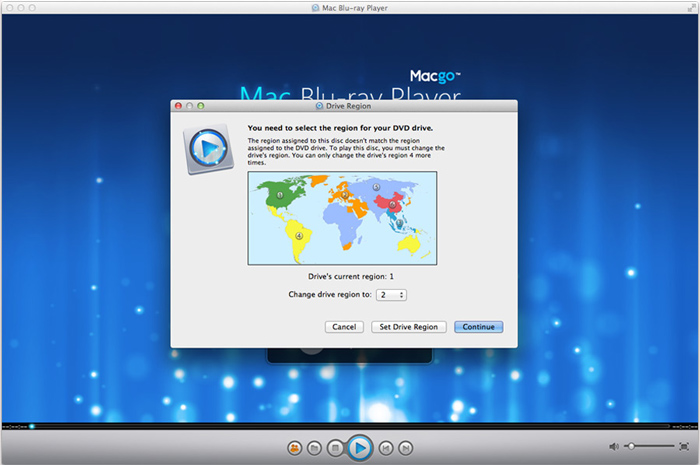Screen dimensions: 700x465
Task: Start playback with the large blue play button
Action: tap(360, 448)
